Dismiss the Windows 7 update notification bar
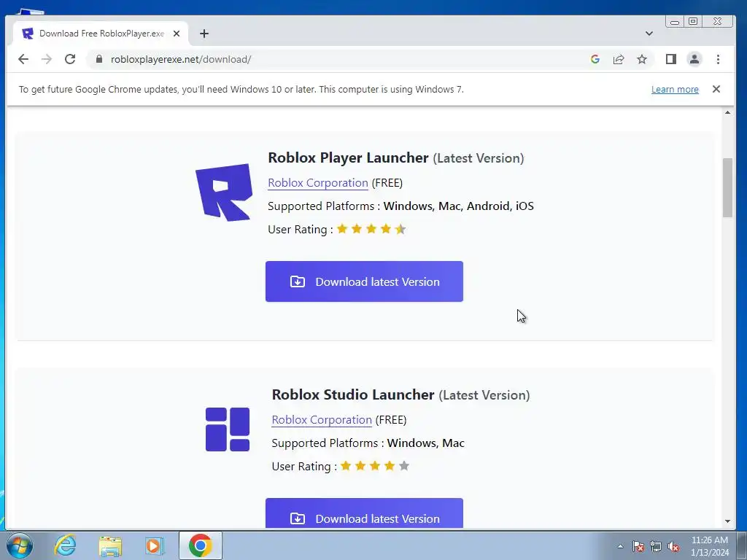The image size is (747, 560). pos(716,89)
